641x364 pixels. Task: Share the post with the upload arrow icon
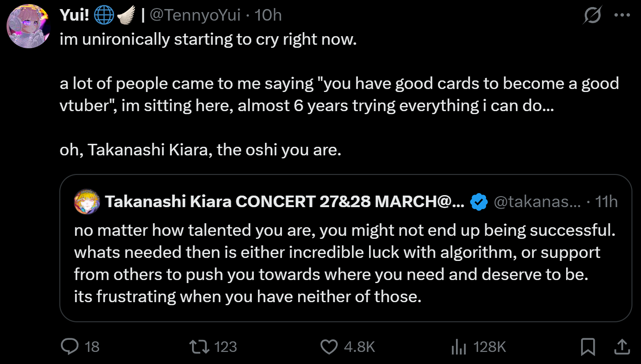click(621, 346)
